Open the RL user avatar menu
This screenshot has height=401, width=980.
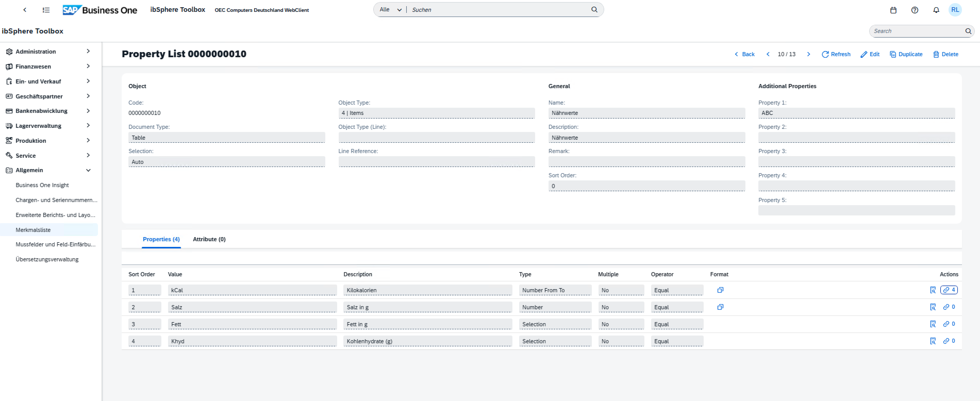point(955,10)
